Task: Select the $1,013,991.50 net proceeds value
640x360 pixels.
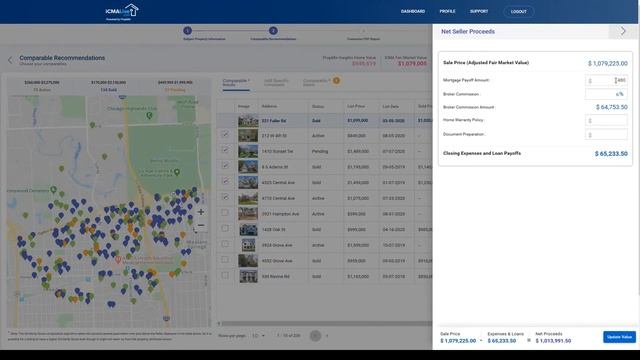Action: click(553, 341)
